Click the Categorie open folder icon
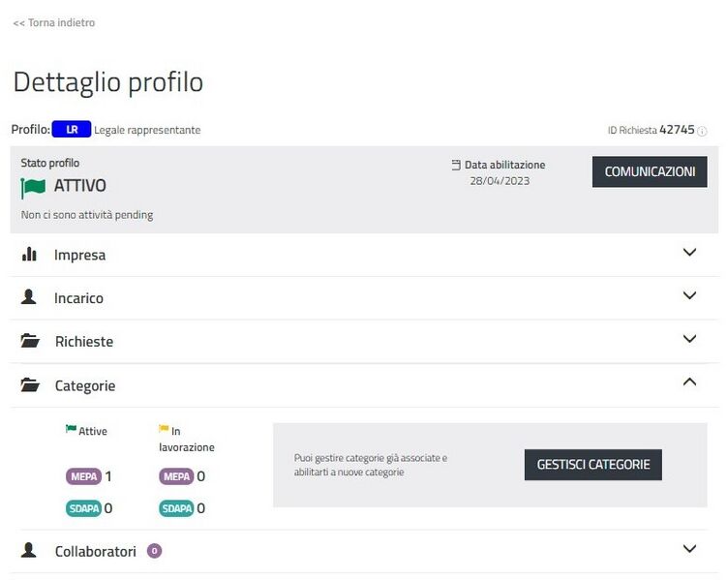 (30, 385)
